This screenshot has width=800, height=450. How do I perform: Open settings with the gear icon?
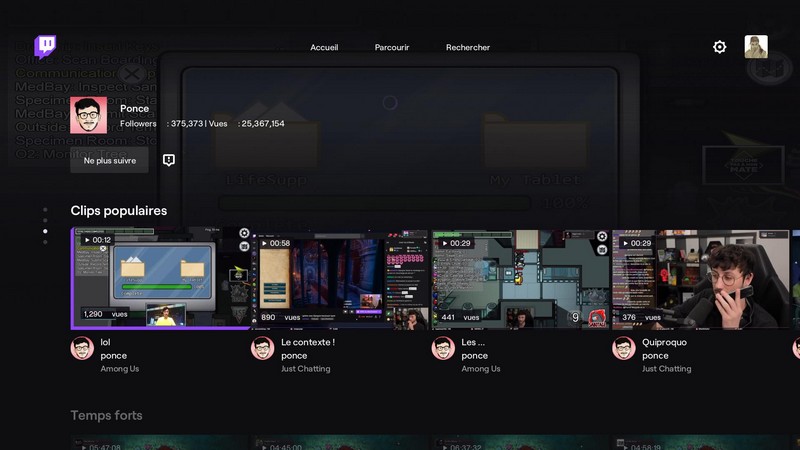pos(719,47)
